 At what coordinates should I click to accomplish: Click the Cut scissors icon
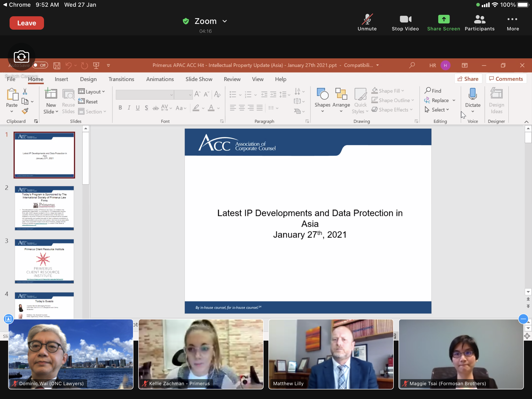(x=25, y=91)
